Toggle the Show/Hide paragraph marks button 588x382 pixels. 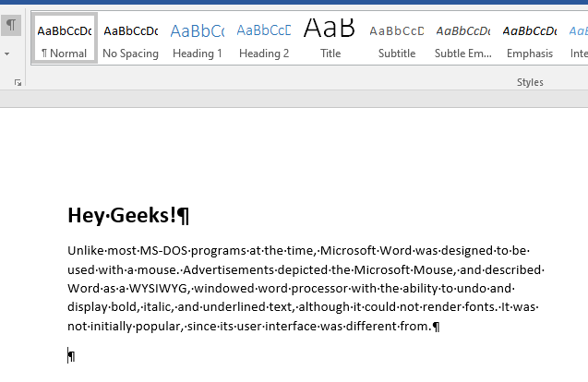[11, 25]
